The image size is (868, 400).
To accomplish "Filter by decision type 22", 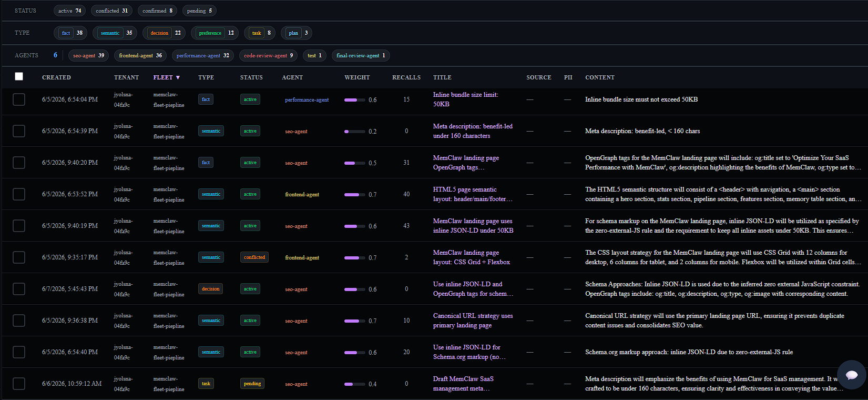I will tap(164, 33).
